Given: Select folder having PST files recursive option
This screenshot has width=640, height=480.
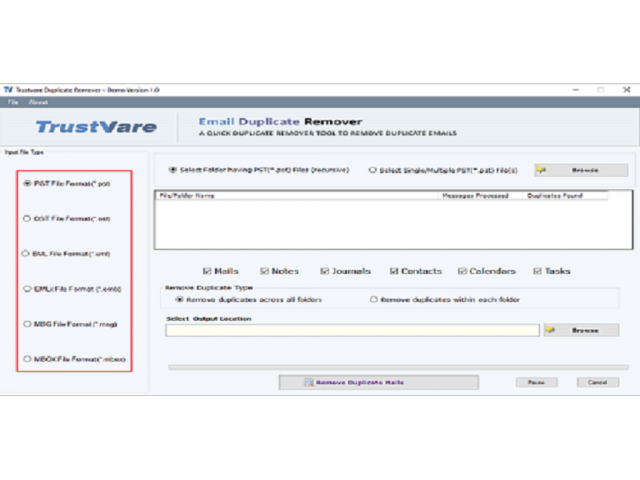Looking at the screenshot, I should click(173, 170).
